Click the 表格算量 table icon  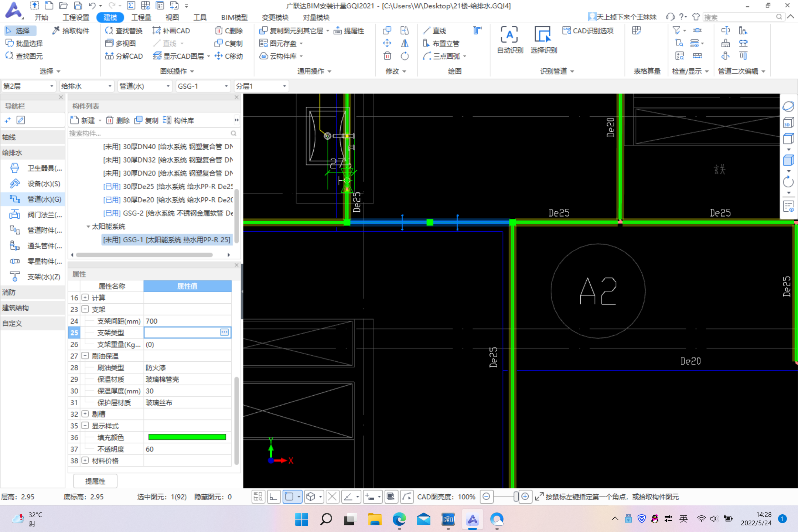click(636, 31)
